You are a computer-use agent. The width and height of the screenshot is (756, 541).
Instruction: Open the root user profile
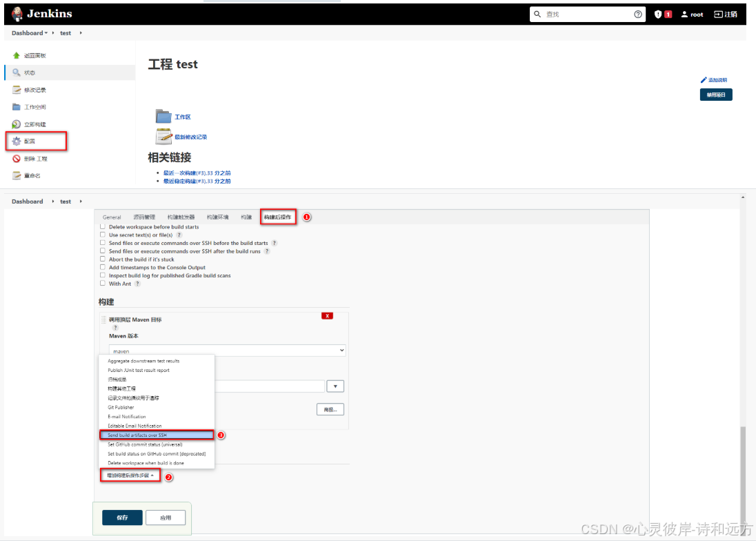pyautogui.click(x=692, y=14)
